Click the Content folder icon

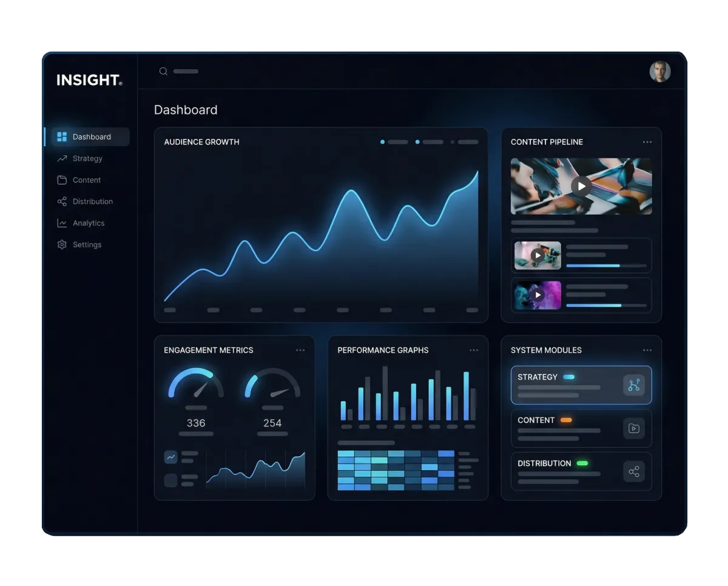[x=62, y=180]
